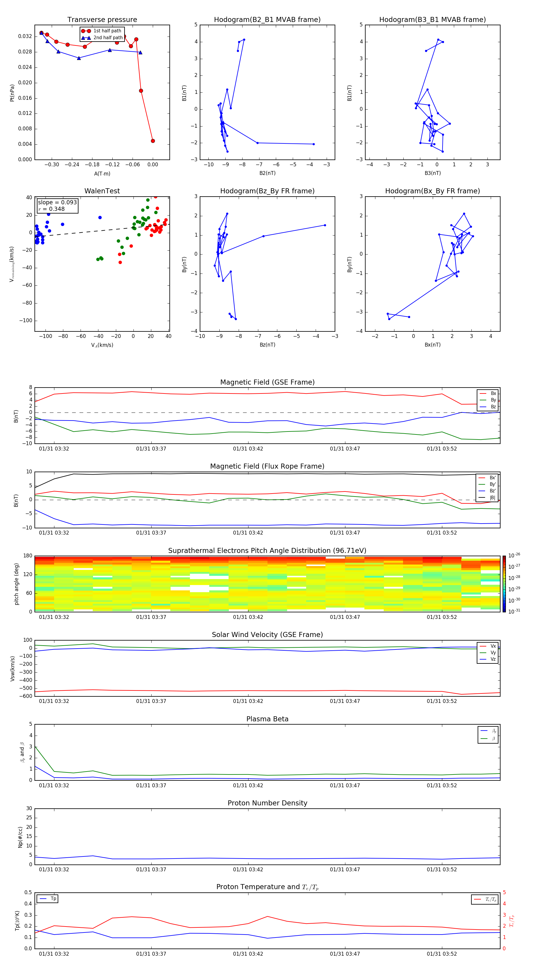Select the 'Hodogram(Bz_By FR frame)' title
535x980 pixels.
[267, 191]
